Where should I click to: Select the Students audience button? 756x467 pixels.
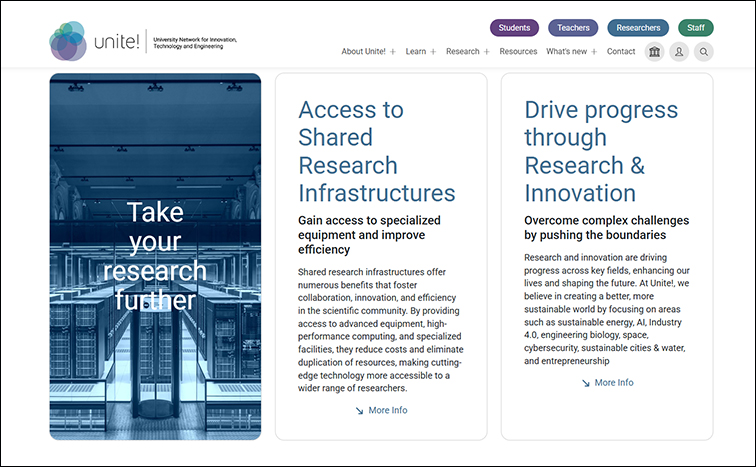(x=514, y=28)
